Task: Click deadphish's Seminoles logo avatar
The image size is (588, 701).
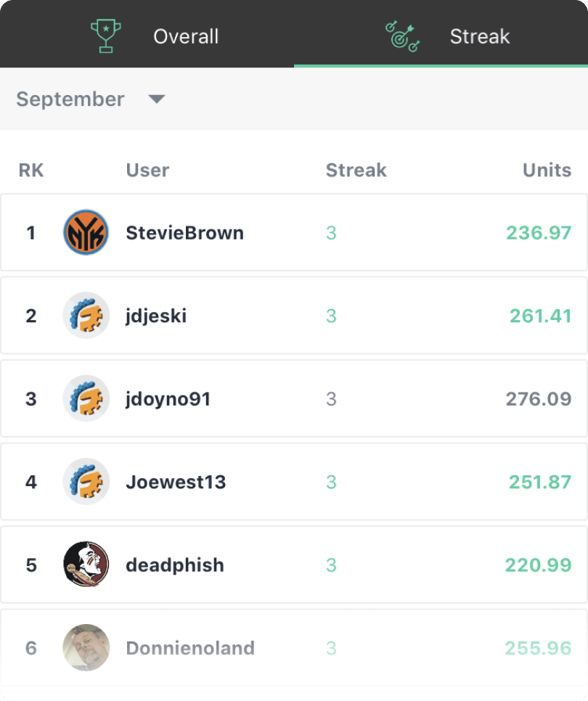Action: pyautogui.click(x=86, y=565)
